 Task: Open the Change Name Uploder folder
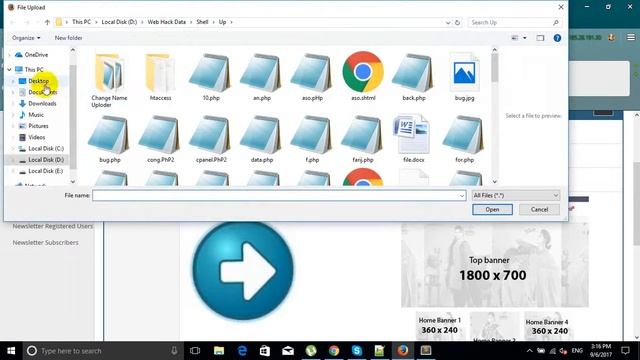(x=109, y=80)
